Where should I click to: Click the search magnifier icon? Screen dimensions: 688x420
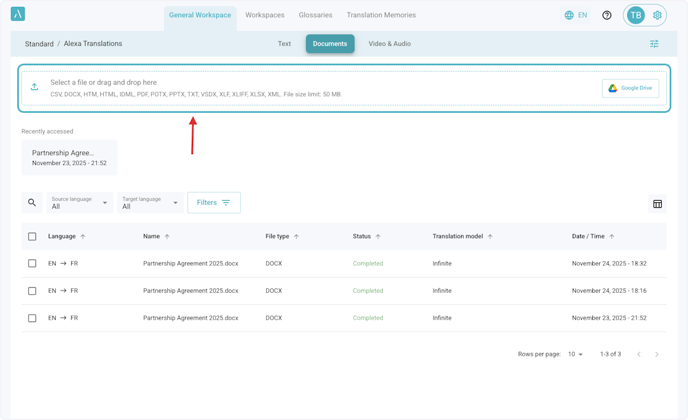32,203
